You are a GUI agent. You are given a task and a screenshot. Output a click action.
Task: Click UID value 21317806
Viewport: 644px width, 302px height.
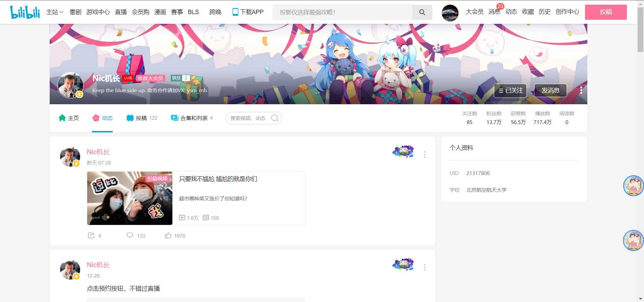[x=478, y=173]
